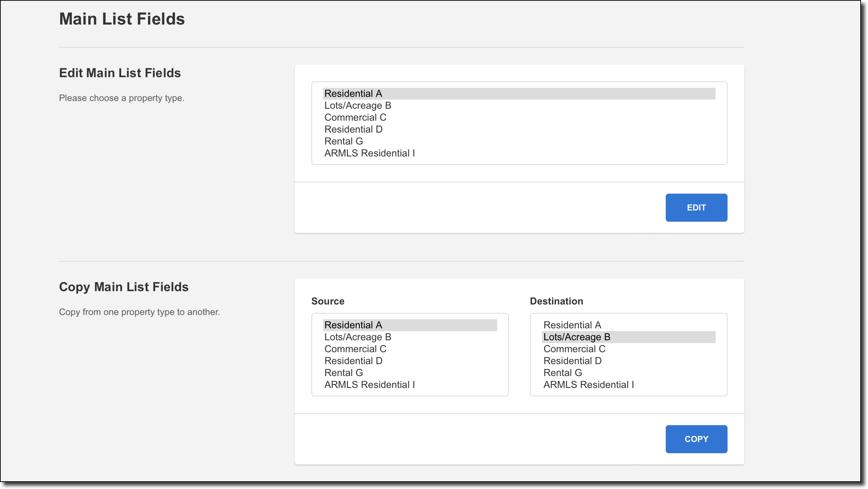Select Lots/Acreage B in edit list
Image resolution: width=868 pixels, height=489 pixels.
point(519,106)
